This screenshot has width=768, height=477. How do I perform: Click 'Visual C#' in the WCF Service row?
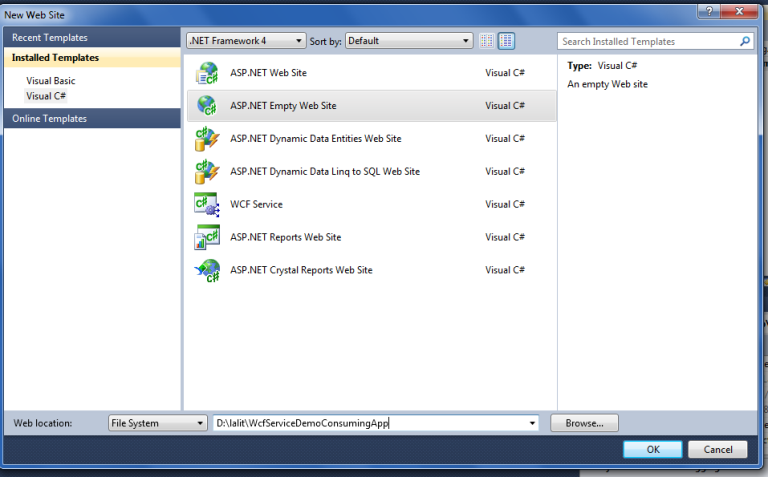505,204
